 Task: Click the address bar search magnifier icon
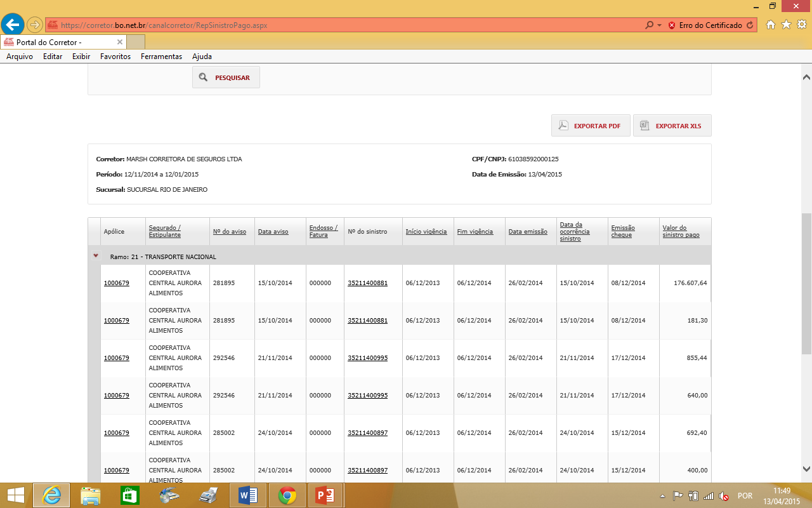pos(649,25)
